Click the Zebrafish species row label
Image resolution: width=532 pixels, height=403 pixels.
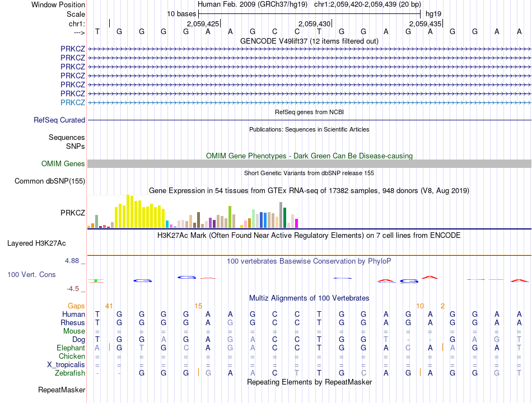[x=70, y=373]
